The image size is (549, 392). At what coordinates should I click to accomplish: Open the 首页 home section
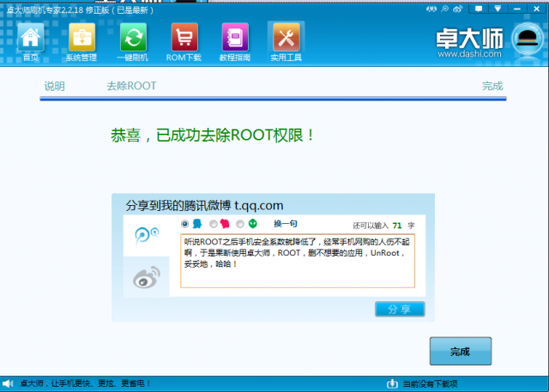[x=31, y=42]
